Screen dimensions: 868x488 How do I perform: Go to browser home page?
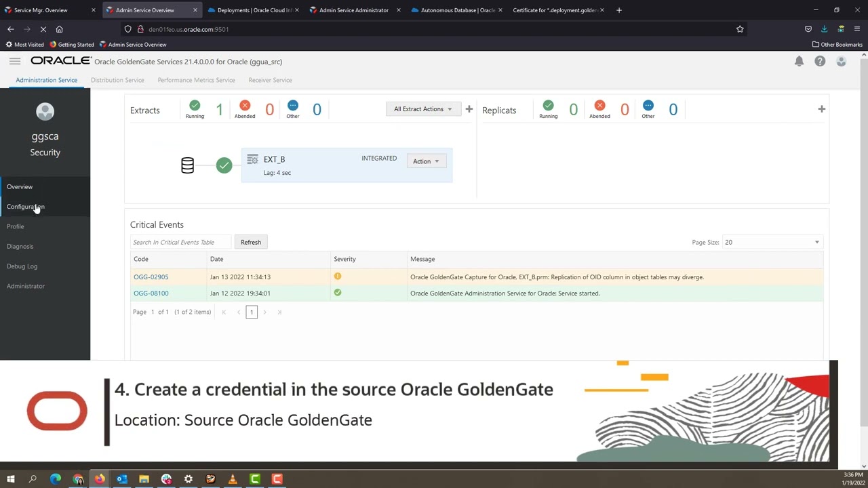[x=59, y=29]
